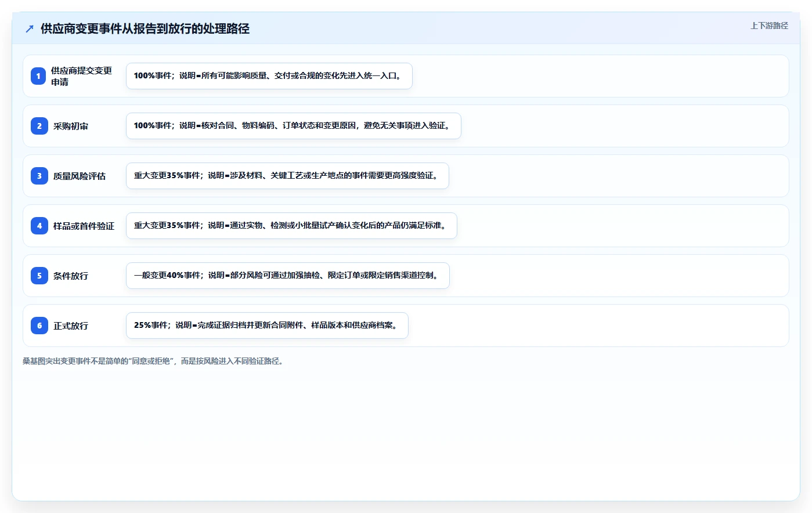Viewport: 812px width, 513px height.
Task: Select the step label 条件放行
Action: [71, 276]
